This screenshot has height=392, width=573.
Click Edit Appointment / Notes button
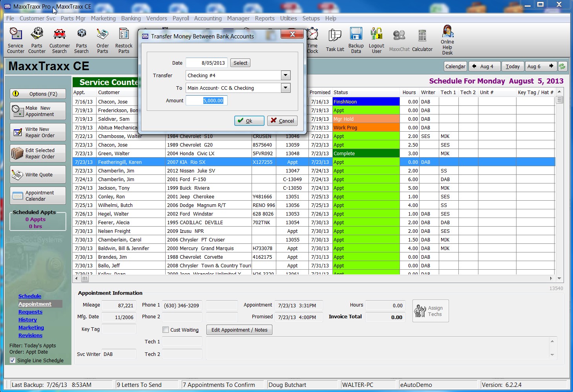[239, 330]
